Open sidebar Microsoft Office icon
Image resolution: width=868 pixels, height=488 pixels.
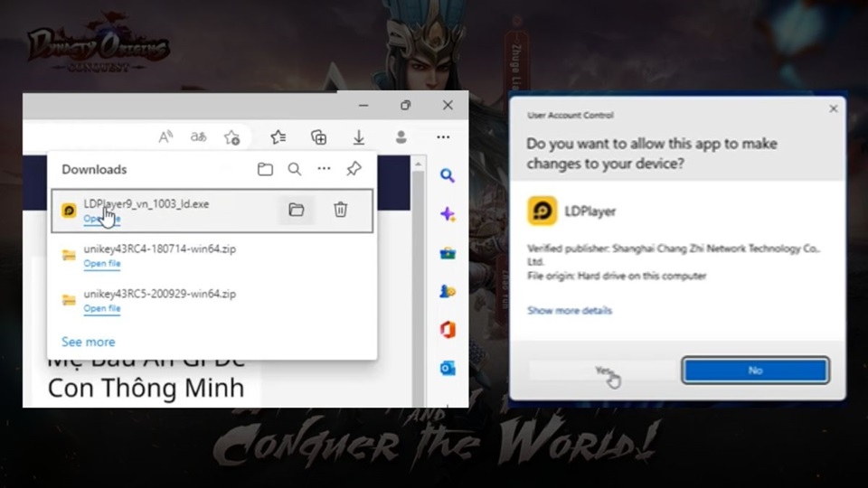448,330
